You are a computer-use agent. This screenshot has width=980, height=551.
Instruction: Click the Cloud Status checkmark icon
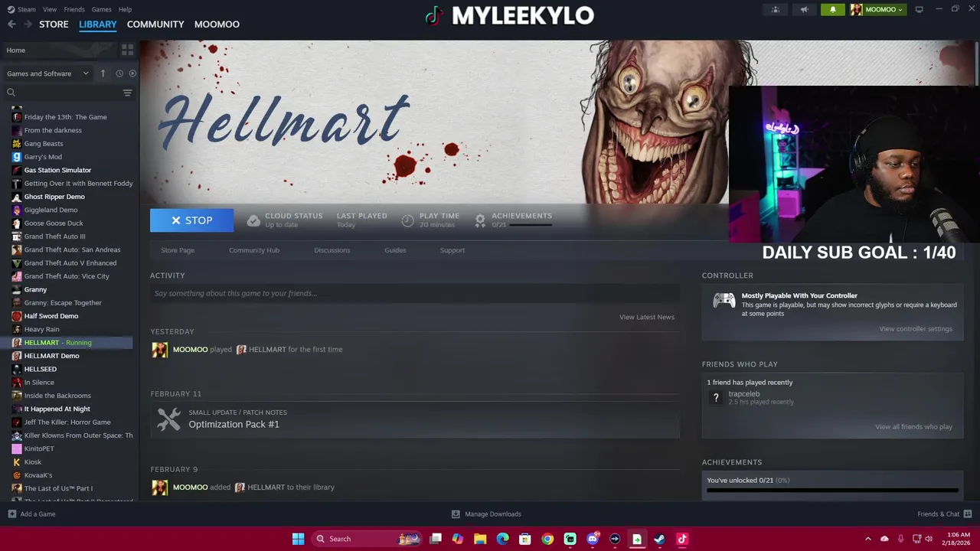(x=253, y=220)
